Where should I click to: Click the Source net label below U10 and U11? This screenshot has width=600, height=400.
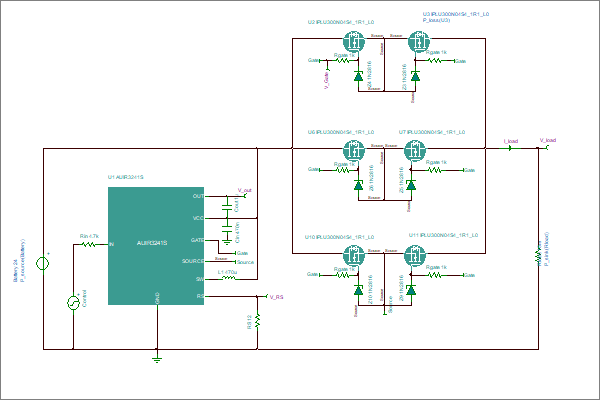pos(390,304)
